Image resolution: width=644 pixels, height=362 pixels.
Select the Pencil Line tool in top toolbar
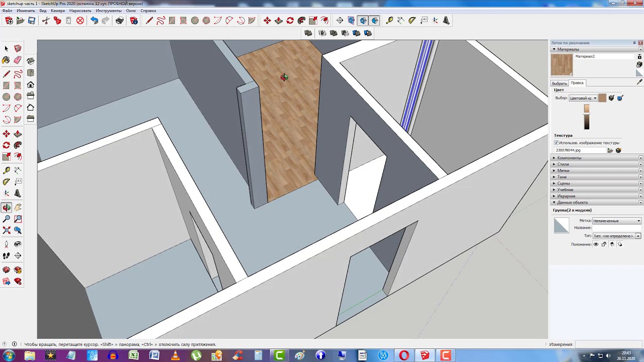tap(149, 21)
